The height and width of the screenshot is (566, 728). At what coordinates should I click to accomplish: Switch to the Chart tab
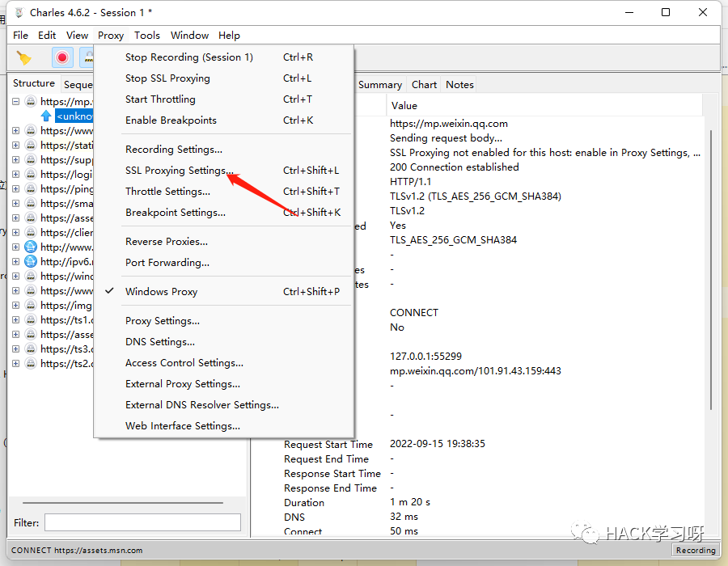[424, 85]
